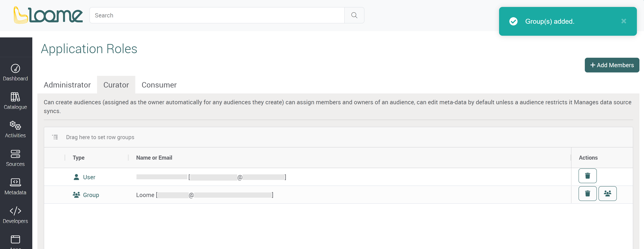Click the Add Members button
Viewport: 644px width, 249px height.
coord(612,65)
